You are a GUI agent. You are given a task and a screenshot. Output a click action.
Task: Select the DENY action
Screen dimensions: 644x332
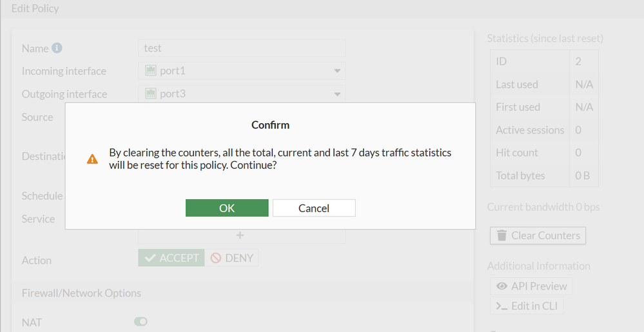point(232,258)
